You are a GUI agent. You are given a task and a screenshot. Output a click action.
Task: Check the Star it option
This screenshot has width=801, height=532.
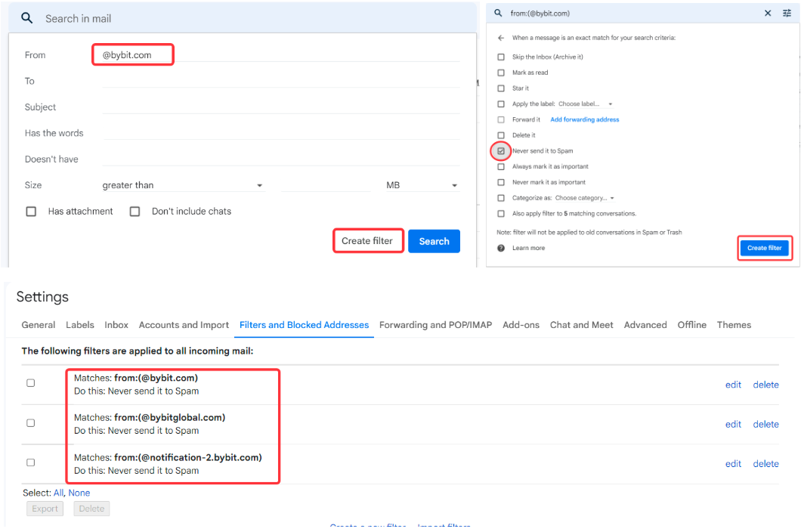coord(501,88)
